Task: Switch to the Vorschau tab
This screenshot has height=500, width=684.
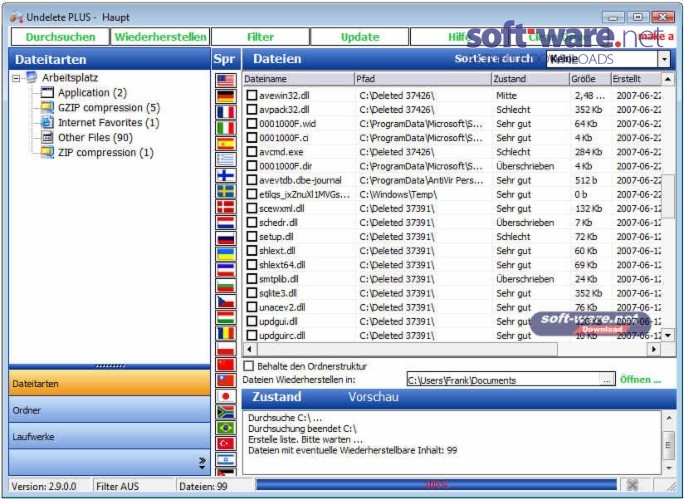Action: 373,397
